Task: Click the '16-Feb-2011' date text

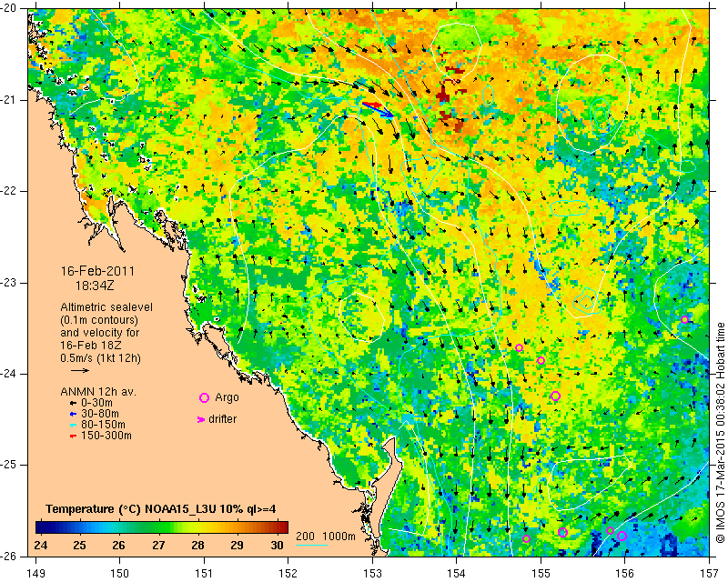Action: coord(97,271)
